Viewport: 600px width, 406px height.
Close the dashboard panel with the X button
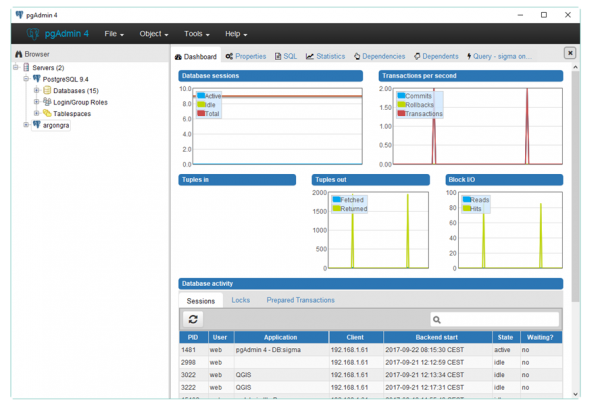570,53
